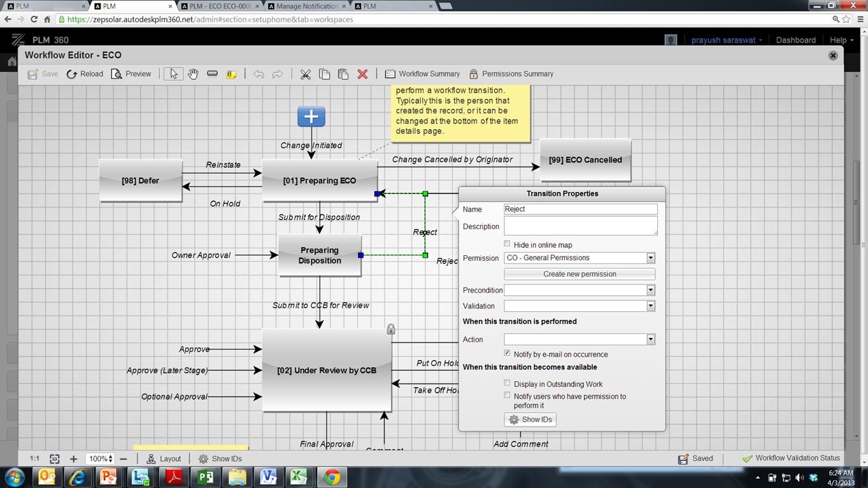This screenshot has height=488, width=868.
Task: Open the Permission dropdown
Action: 650,258
